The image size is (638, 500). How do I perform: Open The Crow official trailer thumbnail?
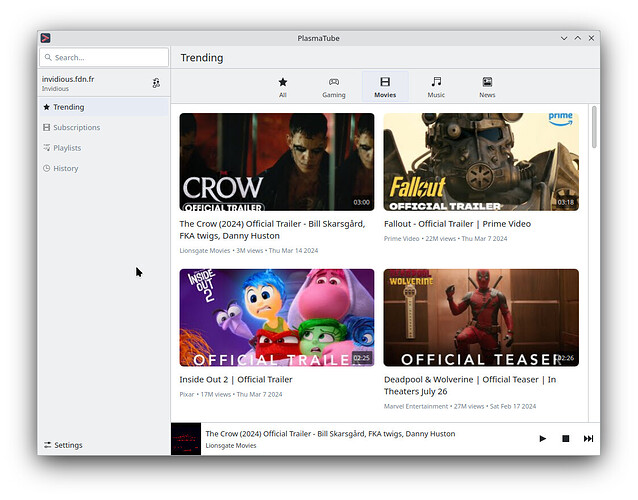point(277,162)
